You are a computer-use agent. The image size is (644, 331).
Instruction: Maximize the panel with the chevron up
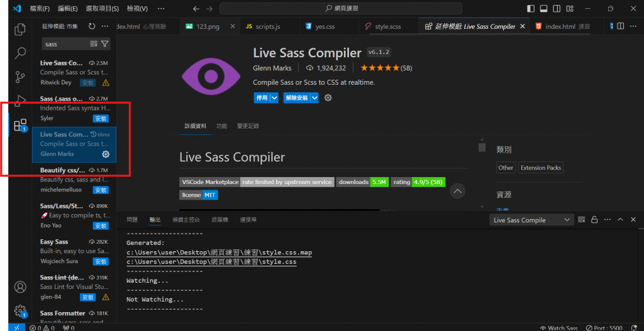pos(620,220)
